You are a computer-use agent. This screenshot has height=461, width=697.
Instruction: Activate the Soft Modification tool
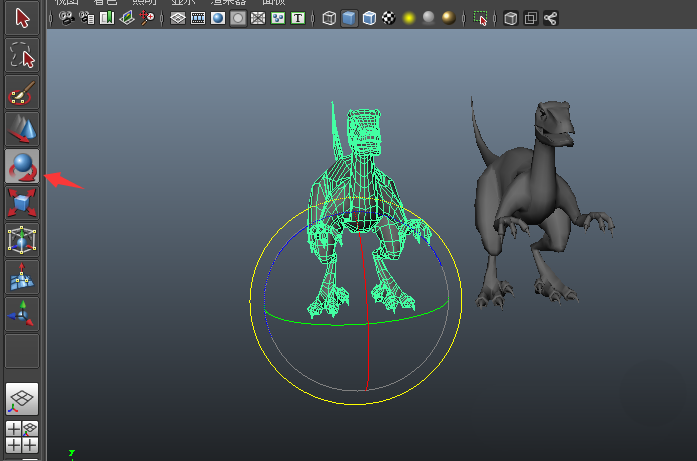click(22, 277)
